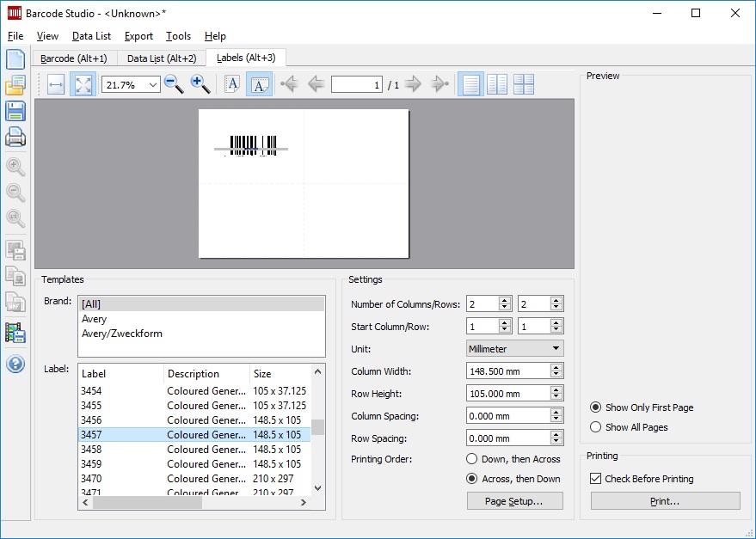The width and height of the screenshot is (756, 539).
Task: Open the Page Setup dialog
Action: coord(514,500)
